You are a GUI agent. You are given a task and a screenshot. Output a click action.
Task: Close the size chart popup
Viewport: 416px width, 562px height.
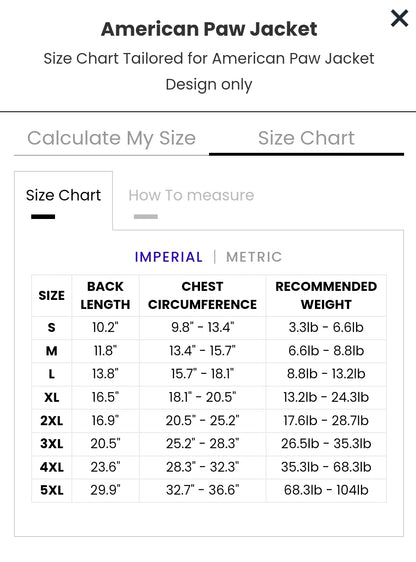point(399,18)
